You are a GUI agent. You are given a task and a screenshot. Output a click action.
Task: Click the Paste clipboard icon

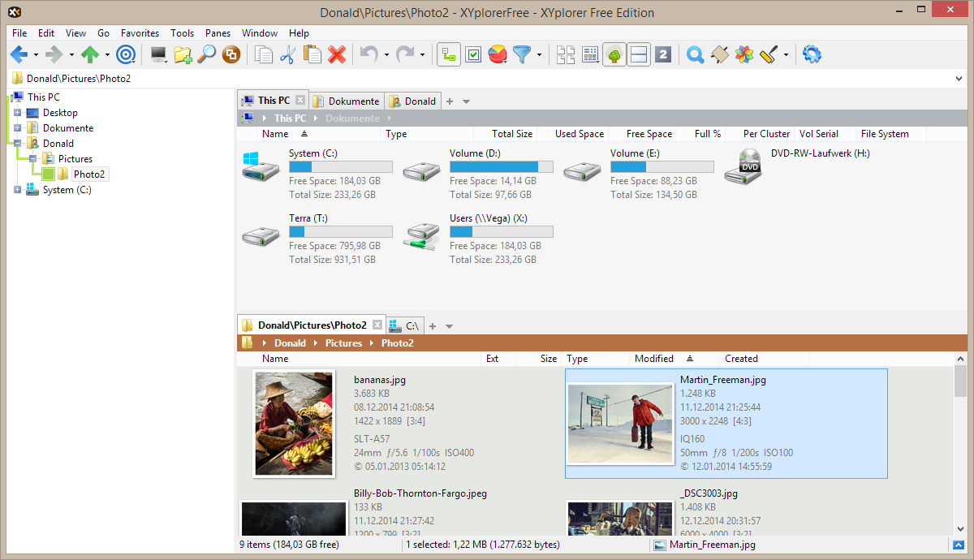pos(312,54)
